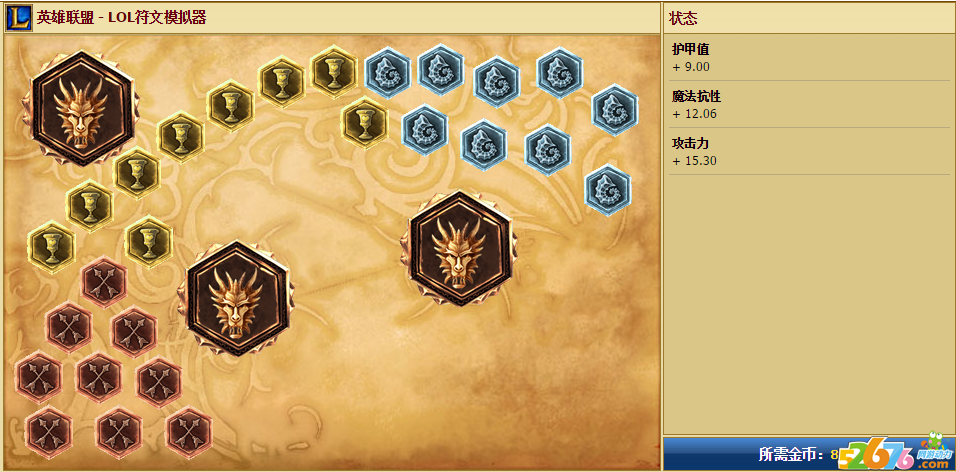The image size is (956, 472).
Task: Select the lowest blue shell glyph rune
Action: (608, 190)
